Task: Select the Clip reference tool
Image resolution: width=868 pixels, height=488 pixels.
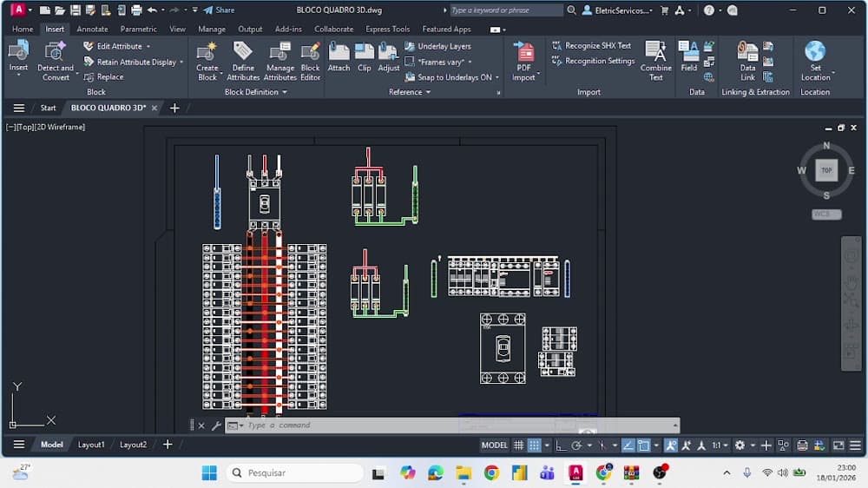Action: [x=365, y=57]
